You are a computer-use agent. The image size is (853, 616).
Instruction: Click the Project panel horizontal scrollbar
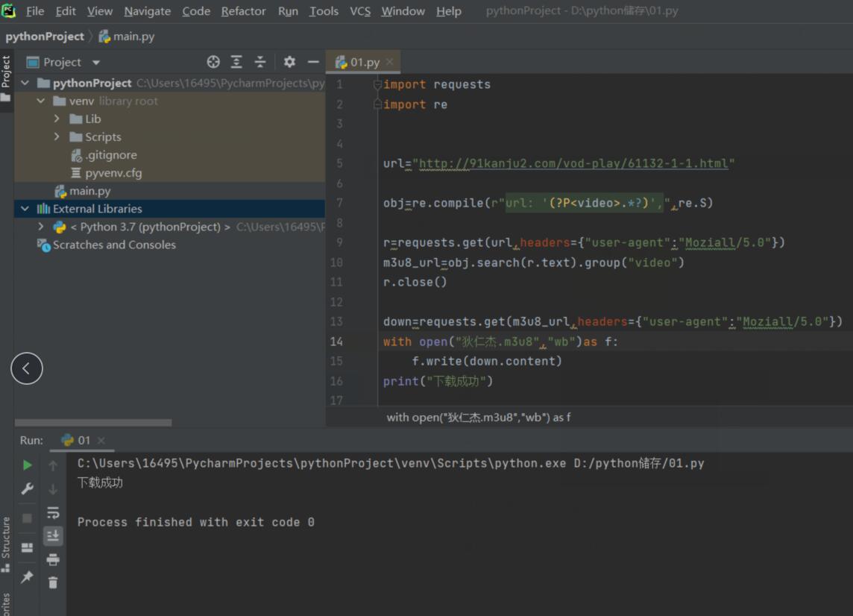[93, 422]
